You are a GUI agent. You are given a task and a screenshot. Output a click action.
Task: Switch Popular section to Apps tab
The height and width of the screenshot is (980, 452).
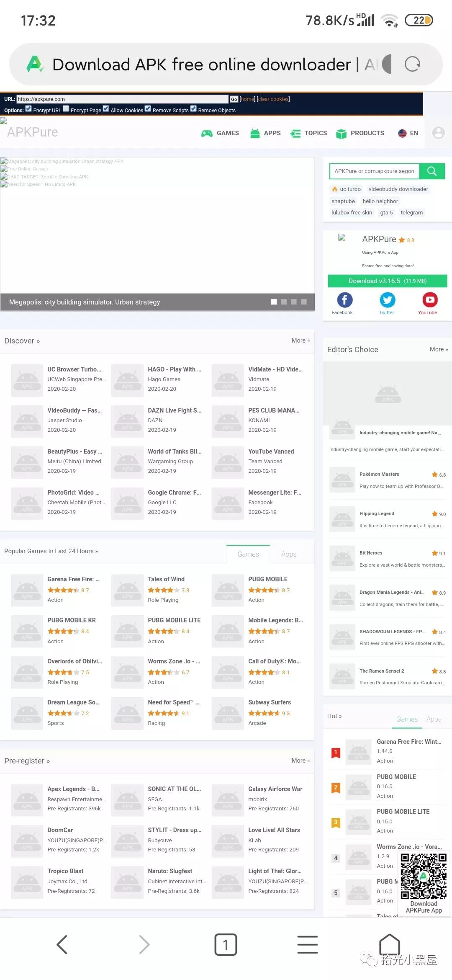[x=289, y=554]
